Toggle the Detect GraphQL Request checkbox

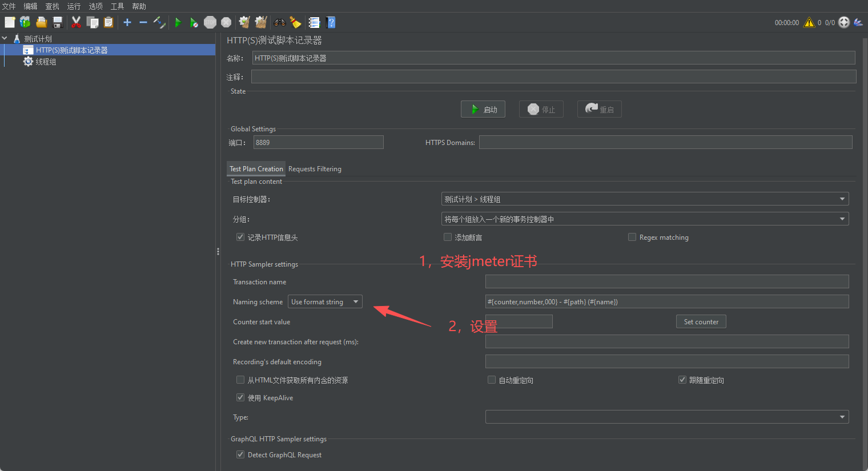(240, 454)
